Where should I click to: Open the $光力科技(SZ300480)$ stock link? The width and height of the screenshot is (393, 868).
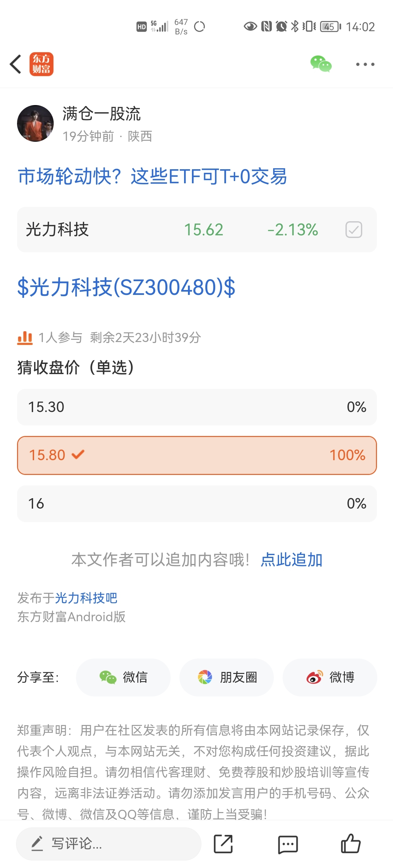click(126, 287)
